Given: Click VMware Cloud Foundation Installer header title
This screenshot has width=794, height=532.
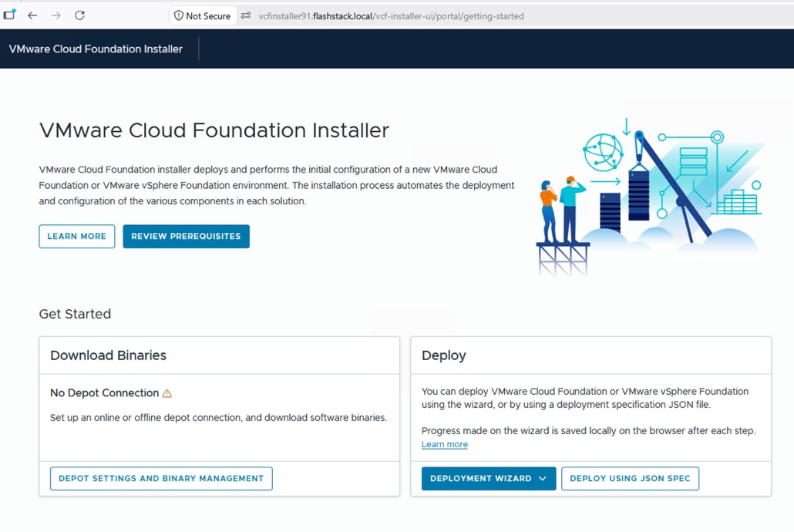Looking at the screenshot, I should point(96,49).
